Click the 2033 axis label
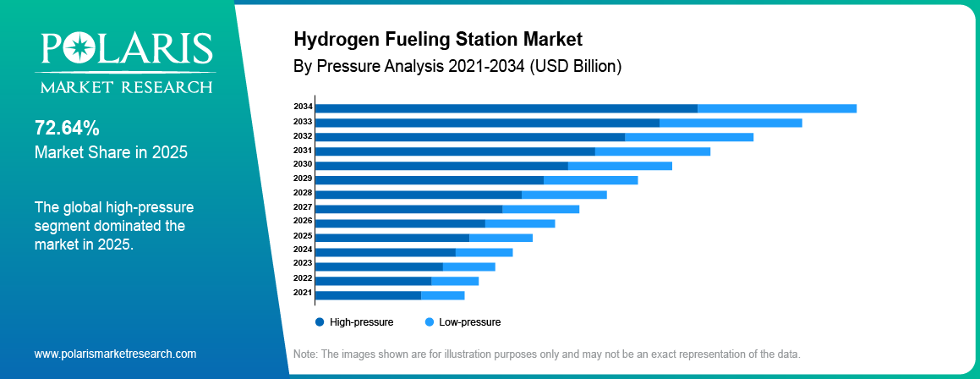980x379 pixels. coord(303,121)
